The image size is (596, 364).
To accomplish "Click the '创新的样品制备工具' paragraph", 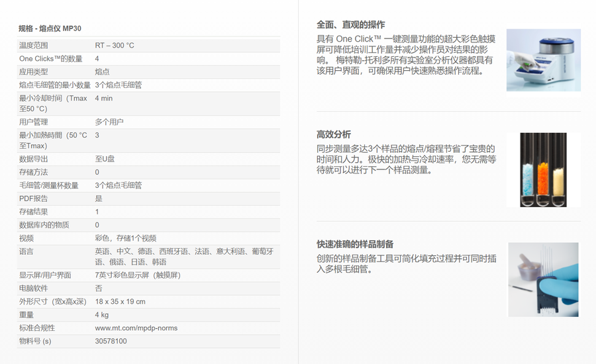I will (x=407, y=263).
